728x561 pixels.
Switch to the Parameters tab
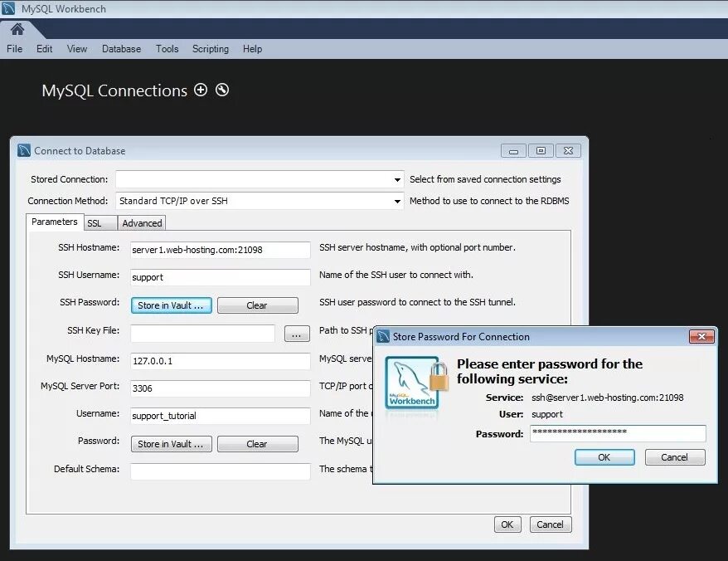[55, 222]
